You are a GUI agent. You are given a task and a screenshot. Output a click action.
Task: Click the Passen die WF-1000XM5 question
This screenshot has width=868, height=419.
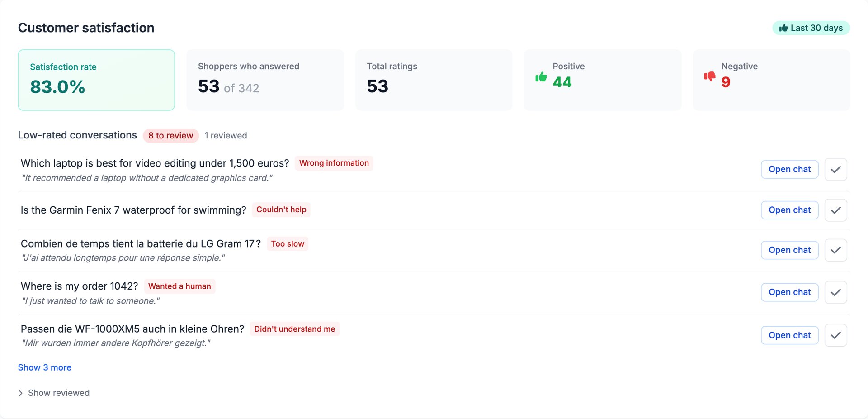[132, 329]
